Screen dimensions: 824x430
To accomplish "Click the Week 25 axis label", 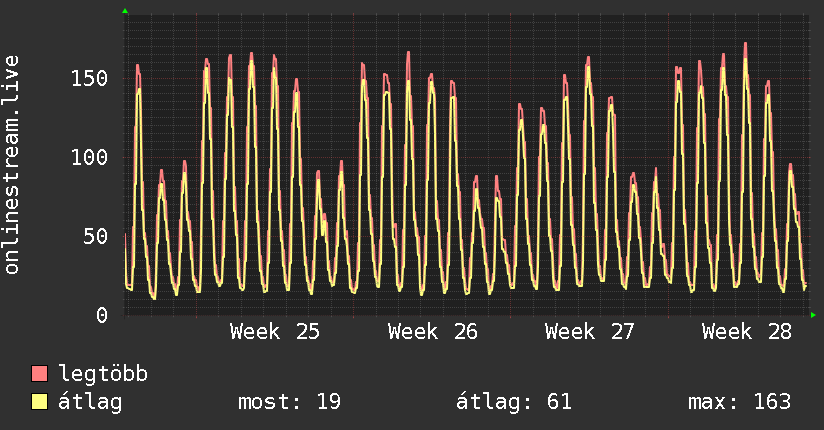I will click(275, 332).
